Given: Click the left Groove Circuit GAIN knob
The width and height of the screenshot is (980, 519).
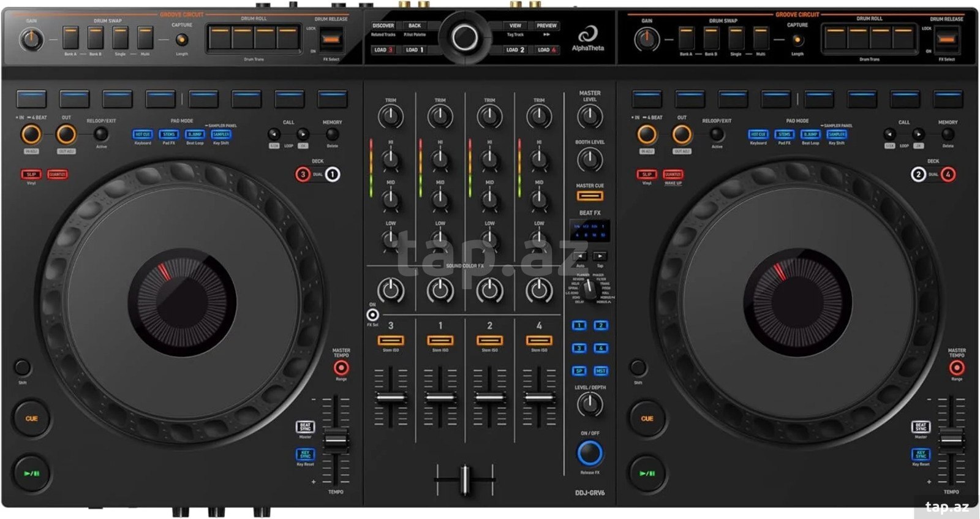Looking at the screenshot, I should [x=31, y=40].
